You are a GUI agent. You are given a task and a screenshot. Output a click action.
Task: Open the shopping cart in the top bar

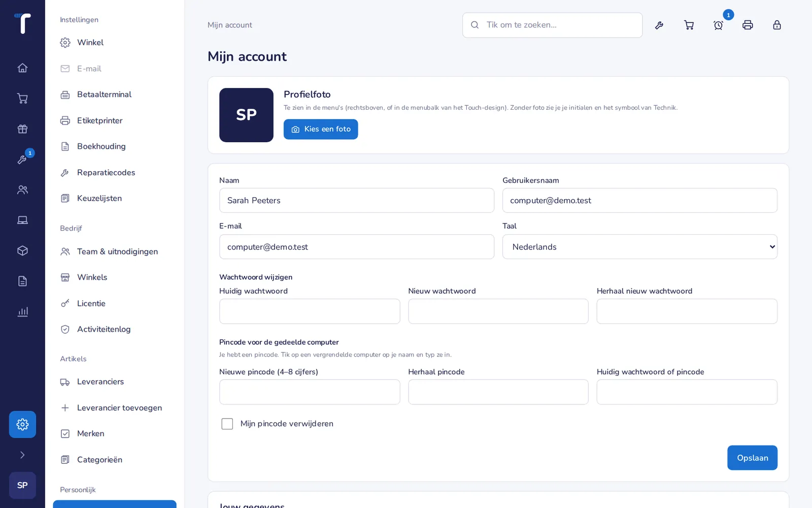689,25
